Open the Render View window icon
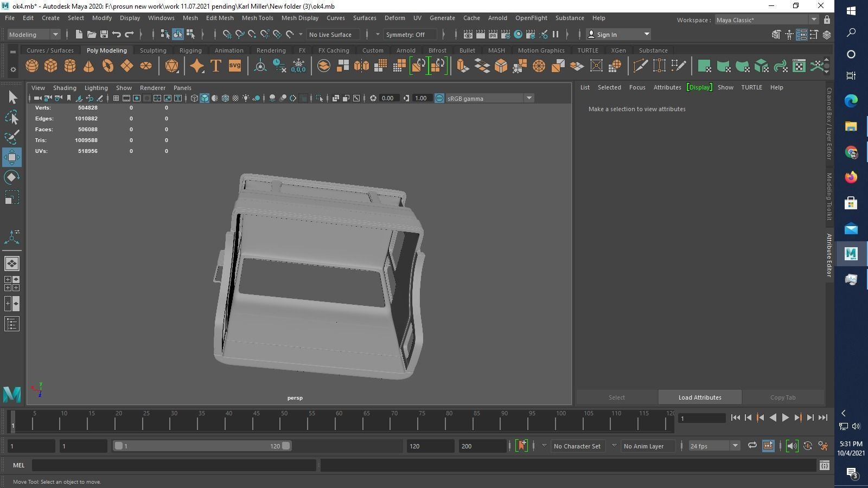Image resolution: width=868 pixels, height=488 pixels. pos(468,34)
